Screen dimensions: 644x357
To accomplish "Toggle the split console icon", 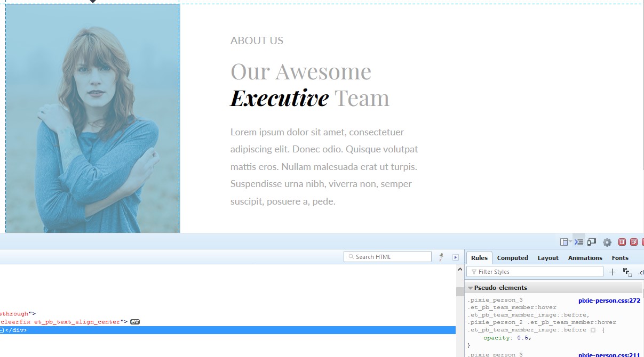I will point(579,242).
